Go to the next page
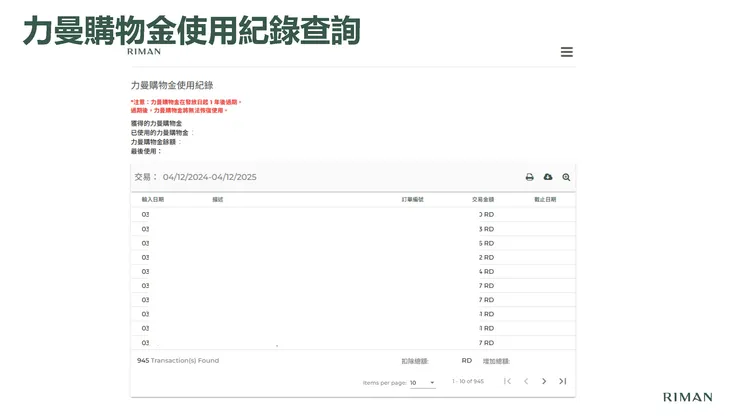740x416 pixels. point(544,381)
